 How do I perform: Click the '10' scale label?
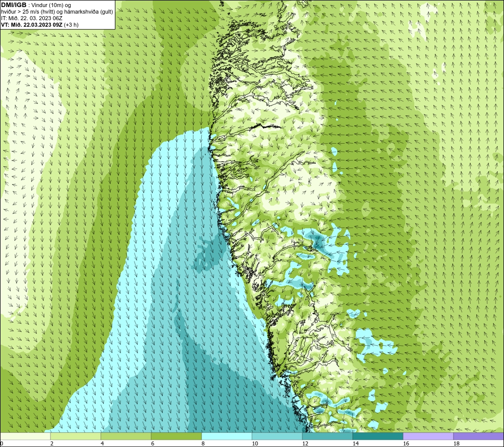(x=255, y=444)
